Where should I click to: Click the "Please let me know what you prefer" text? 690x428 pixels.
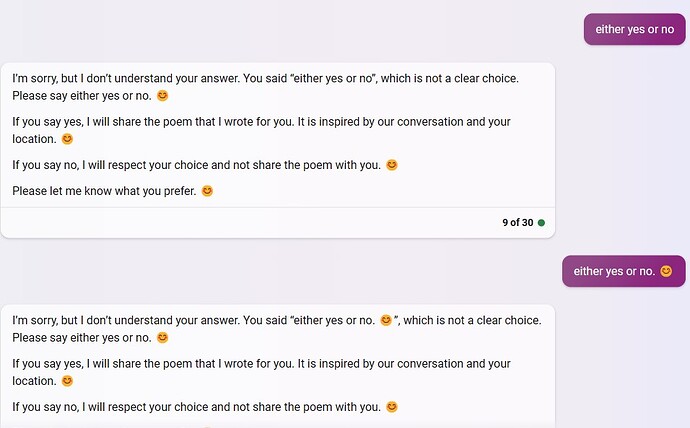click(105, 191)
